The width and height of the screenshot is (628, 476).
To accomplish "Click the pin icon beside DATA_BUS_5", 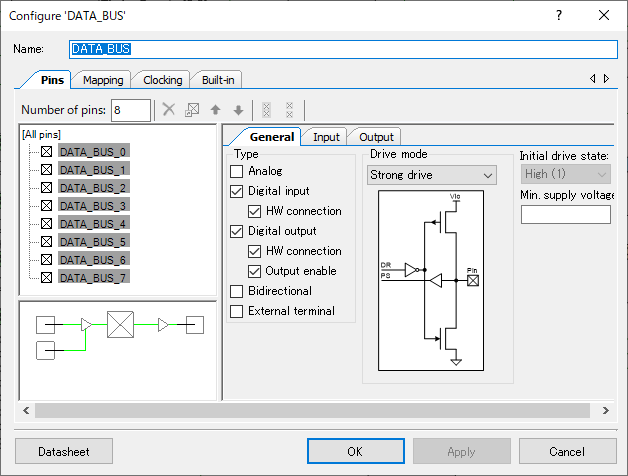I will pos(46,242).
